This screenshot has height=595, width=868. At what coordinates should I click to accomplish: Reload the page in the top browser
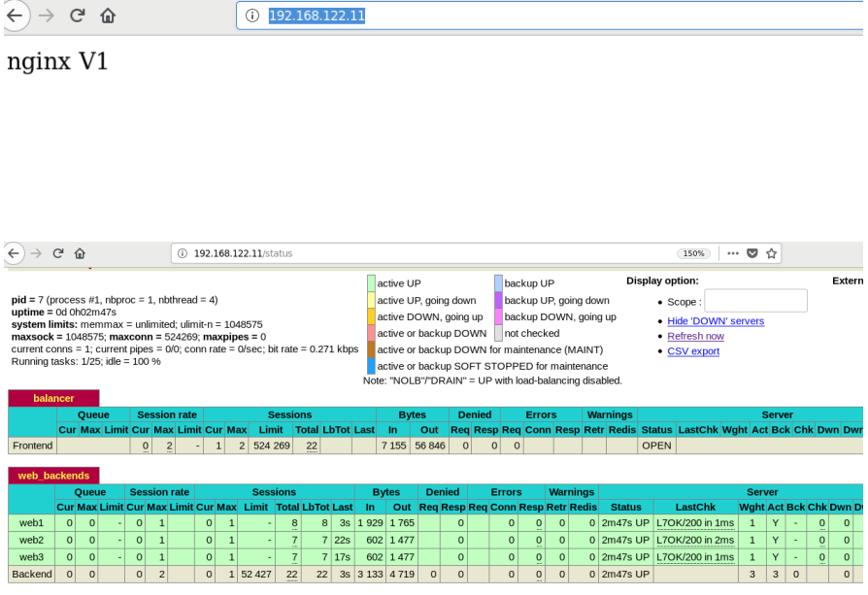(x=77, y=16)
